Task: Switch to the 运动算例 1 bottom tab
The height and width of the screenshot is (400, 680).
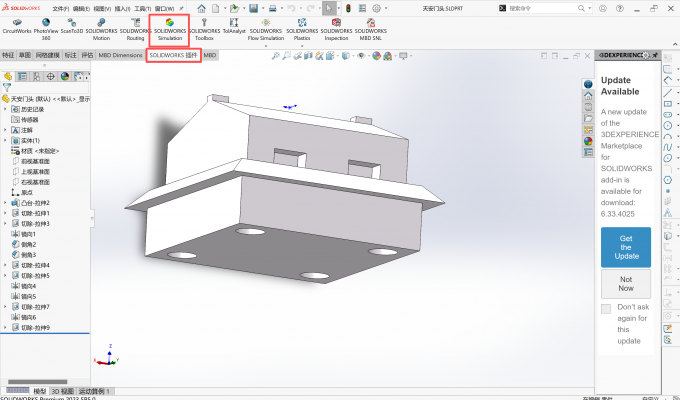Action: click(x=95, y=391)
